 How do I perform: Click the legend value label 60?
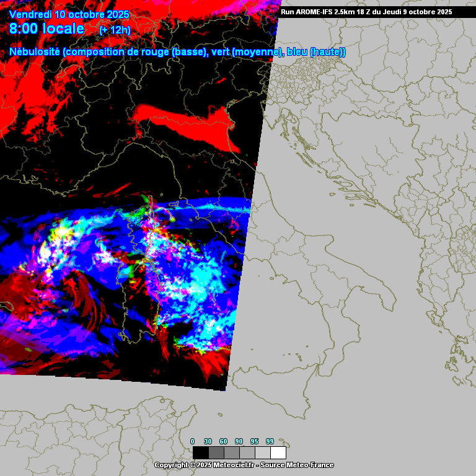pyautogui.click(x=223, y=441)
